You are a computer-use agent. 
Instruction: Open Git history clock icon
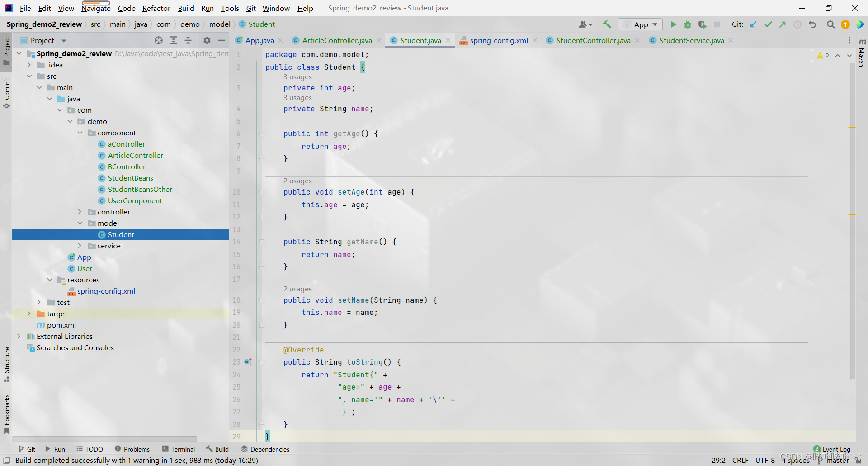[797, 24]
